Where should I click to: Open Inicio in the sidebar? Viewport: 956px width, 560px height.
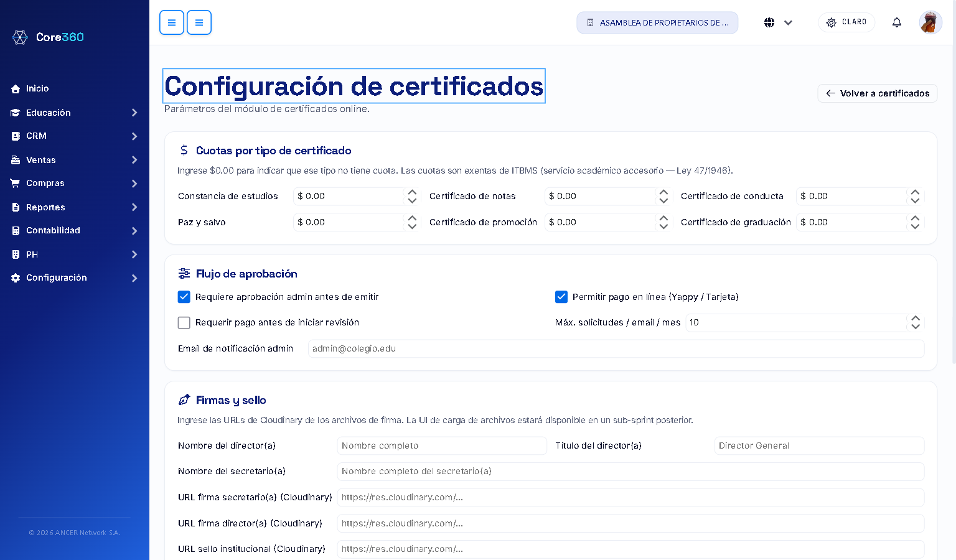(x=75, y=89)
